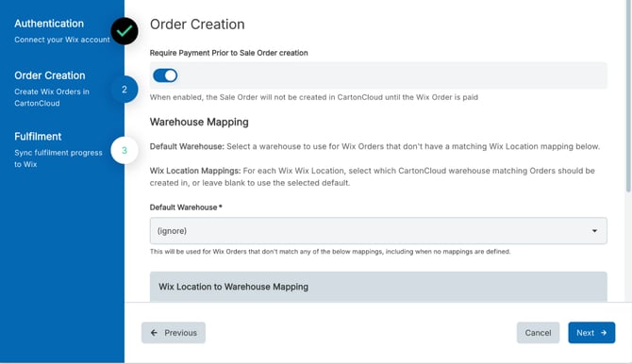Image resolution: width=632 pixels, height=364 pixels.
Task: Click the Cancel button
Action: point(538,333)
